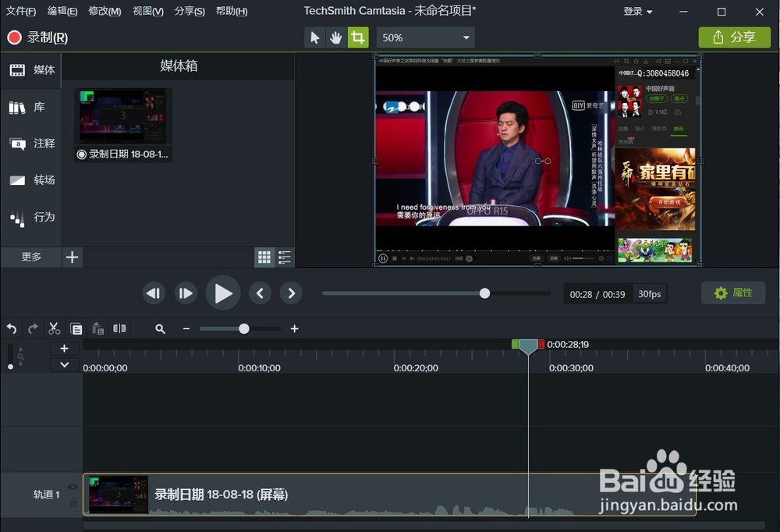Step forward one frame
Screen dimensions: 780x532
(186, 293)
